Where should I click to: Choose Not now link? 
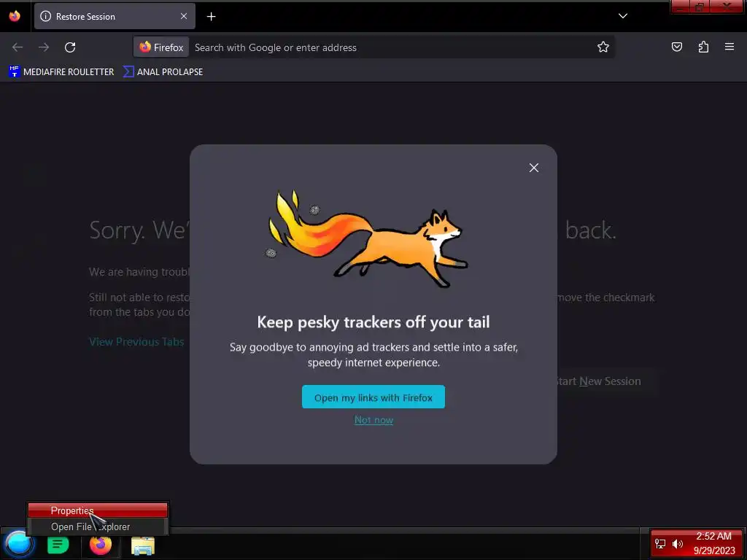374,420
